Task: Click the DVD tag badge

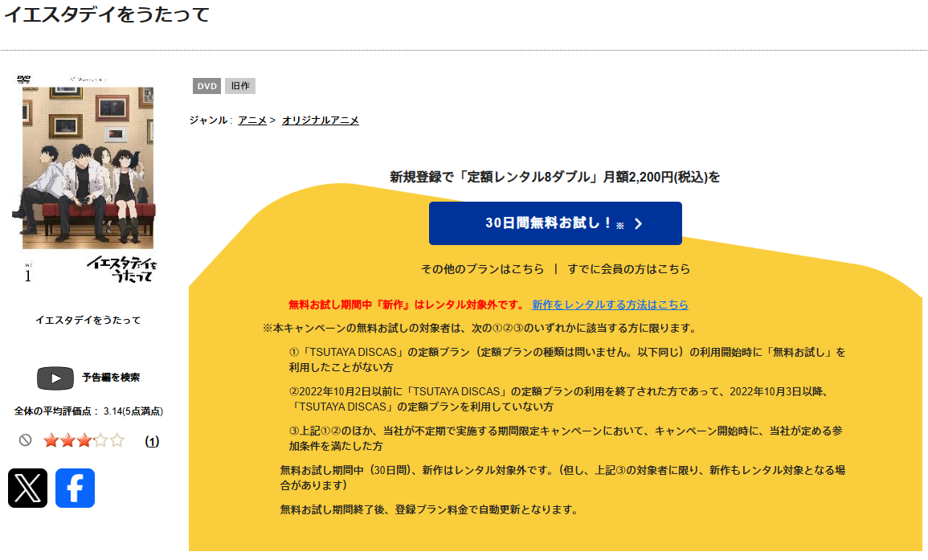Action: pos(206,86)
